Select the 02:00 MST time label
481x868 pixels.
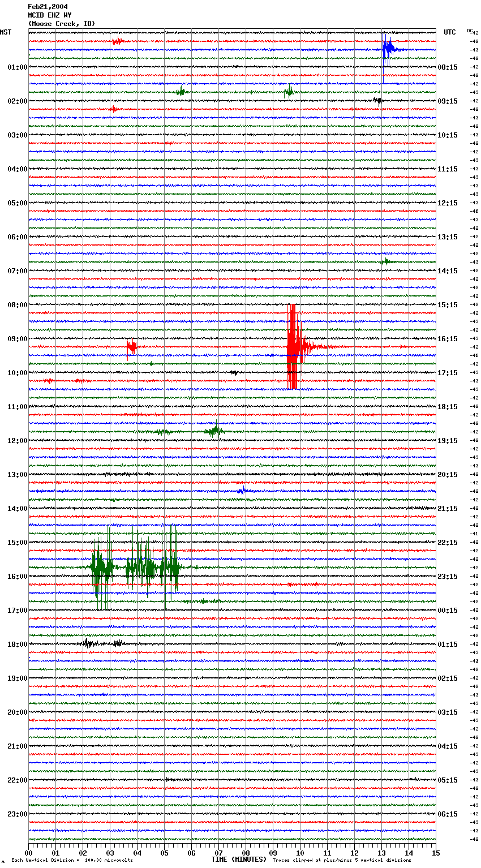click(17, 101)
